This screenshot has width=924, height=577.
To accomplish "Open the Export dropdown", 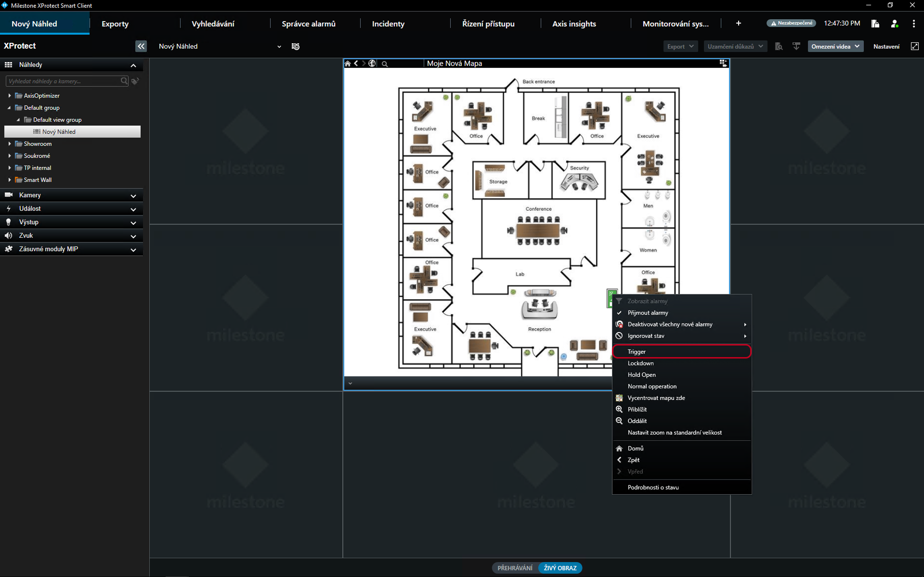I will coord(680,46).
